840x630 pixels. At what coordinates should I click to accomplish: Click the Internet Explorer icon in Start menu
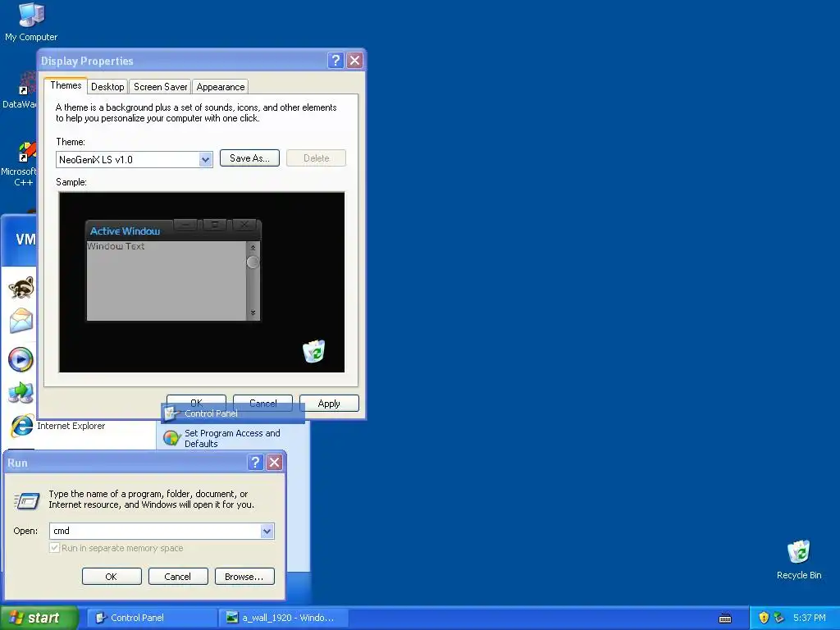pyautogui.click(x=22, y=426)
